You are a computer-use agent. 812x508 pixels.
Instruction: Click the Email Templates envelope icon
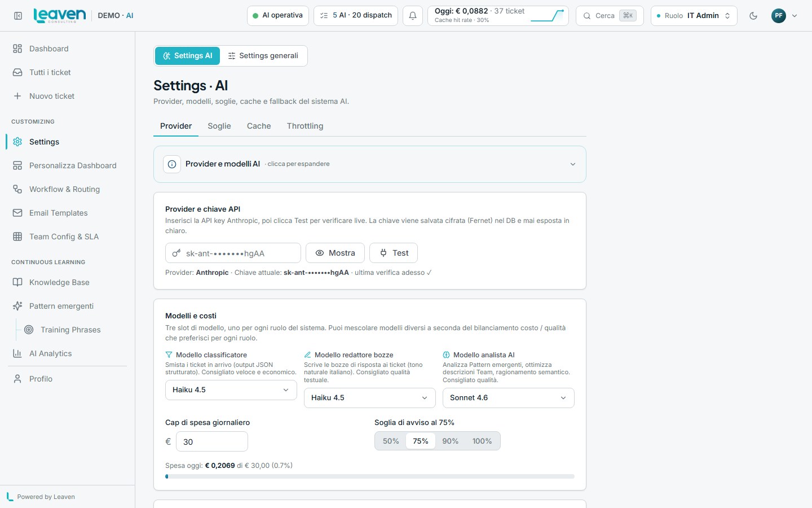(17, 213)
